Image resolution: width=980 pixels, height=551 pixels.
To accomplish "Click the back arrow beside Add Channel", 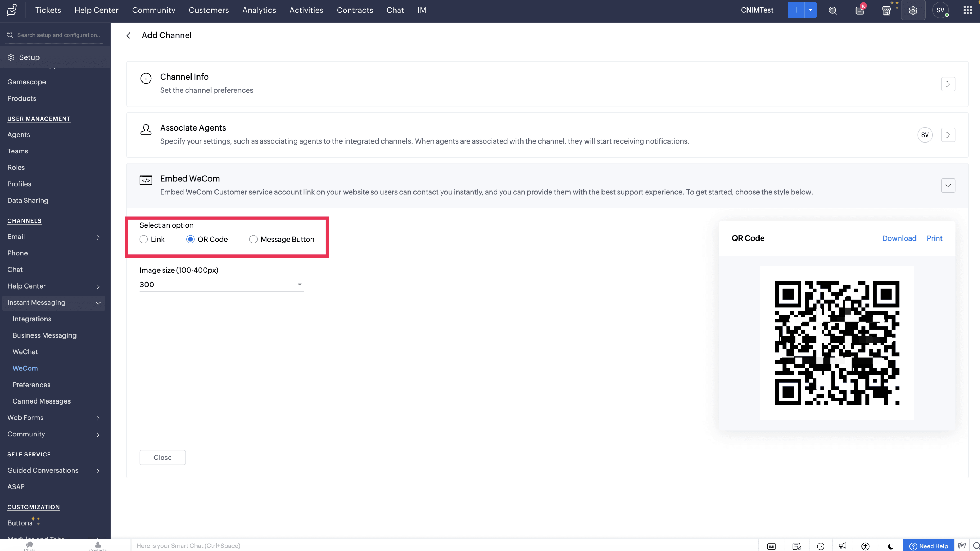I will [x=129, y=35].
